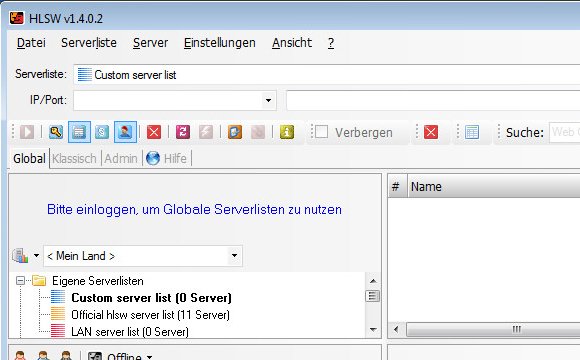Click the tree scrollbar up arrow
The image size is (580, 360).
(x=373, y=281)
